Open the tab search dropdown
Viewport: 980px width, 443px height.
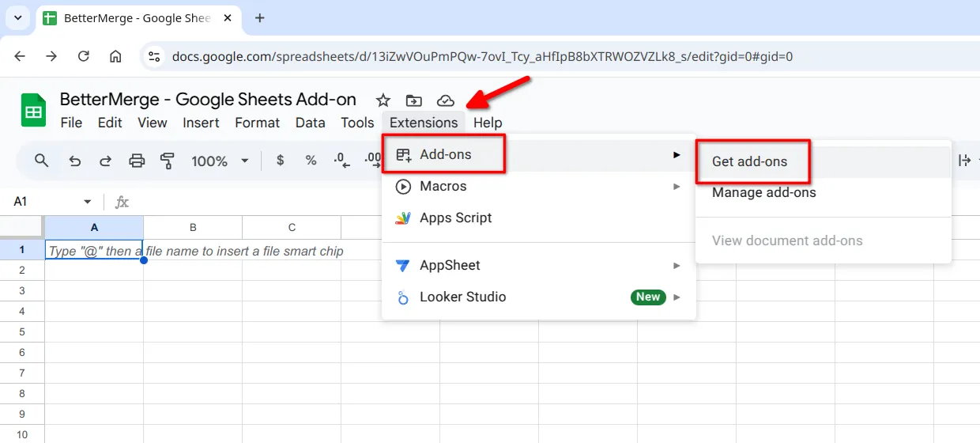pos(18,18)
